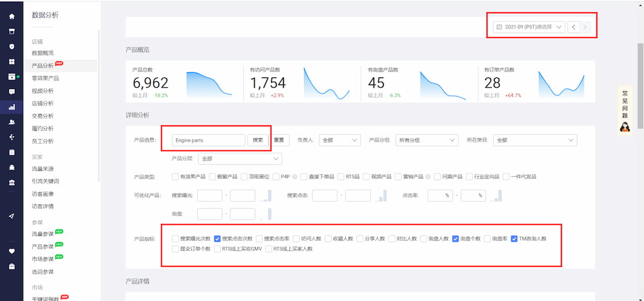The width and height of the screenshot is (644, 301).
Task: Open the chat message icon in the sidebar
Action: (12, 92)
